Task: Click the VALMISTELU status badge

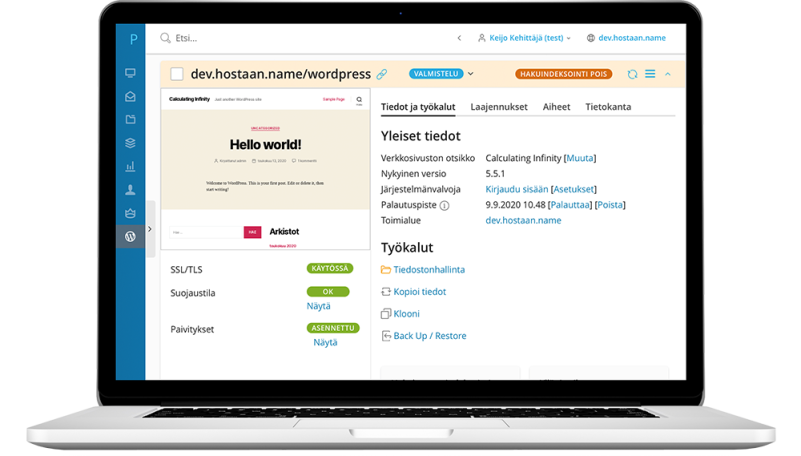Action: point(436,74)
